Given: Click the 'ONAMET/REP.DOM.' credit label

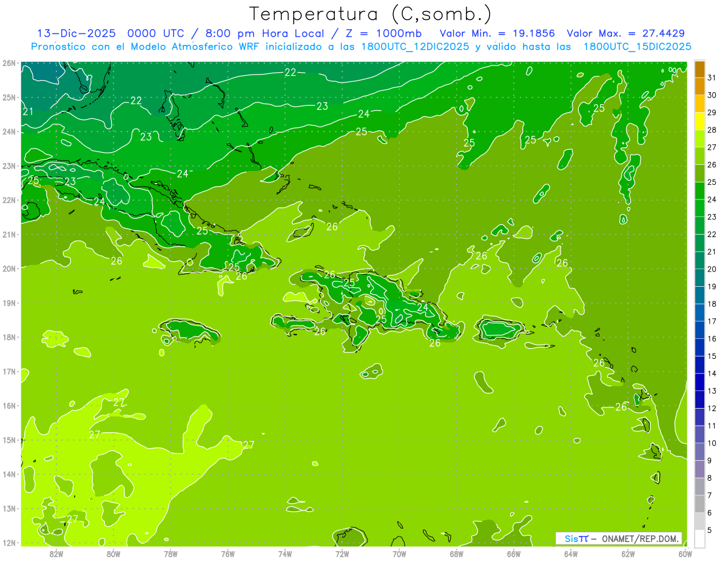Looking at the screenshot, I should point(640,538).
